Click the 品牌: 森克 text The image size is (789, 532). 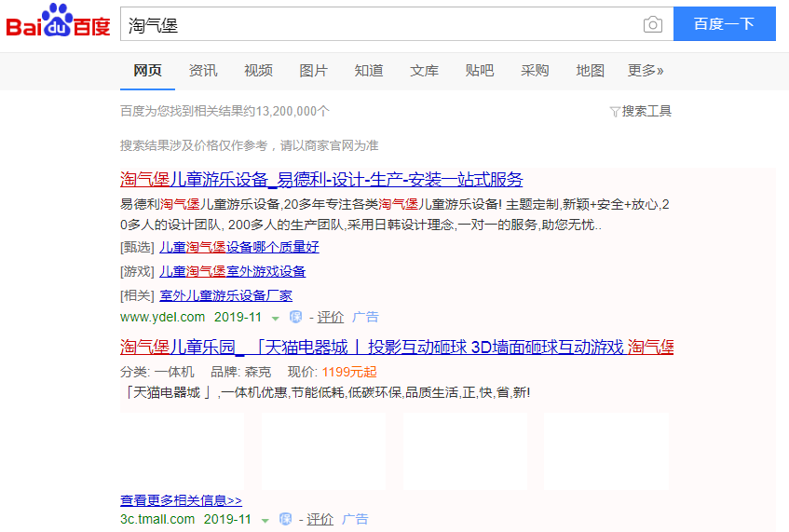(241, 372)
